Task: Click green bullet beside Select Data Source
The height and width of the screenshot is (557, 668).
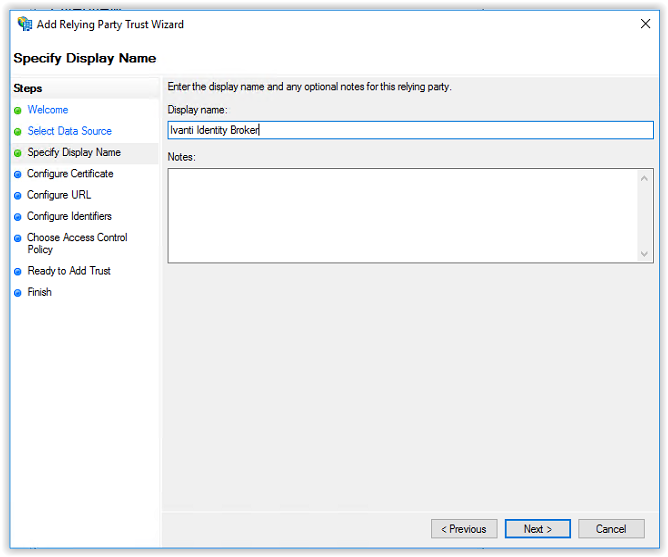Action: 17,132
